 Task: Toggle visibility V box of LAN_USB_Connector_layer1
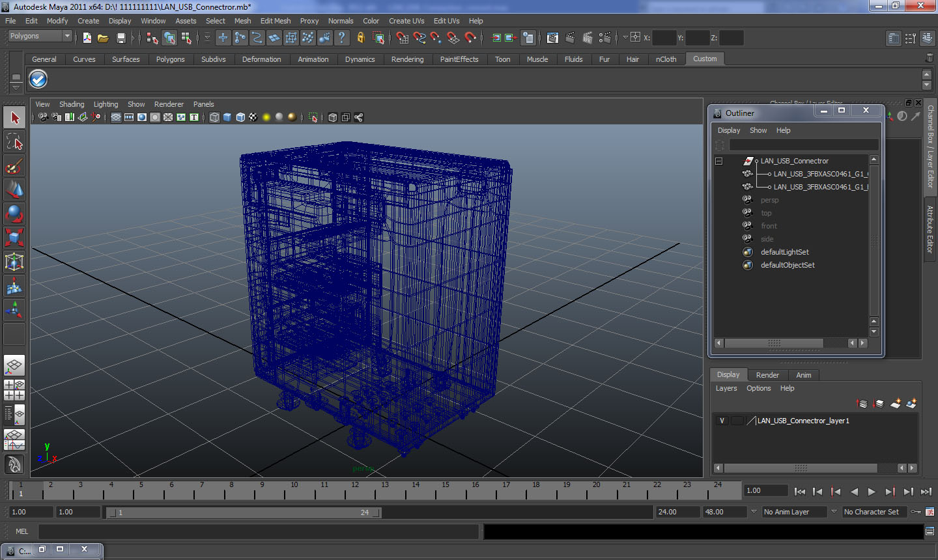[x=722, y=421]
